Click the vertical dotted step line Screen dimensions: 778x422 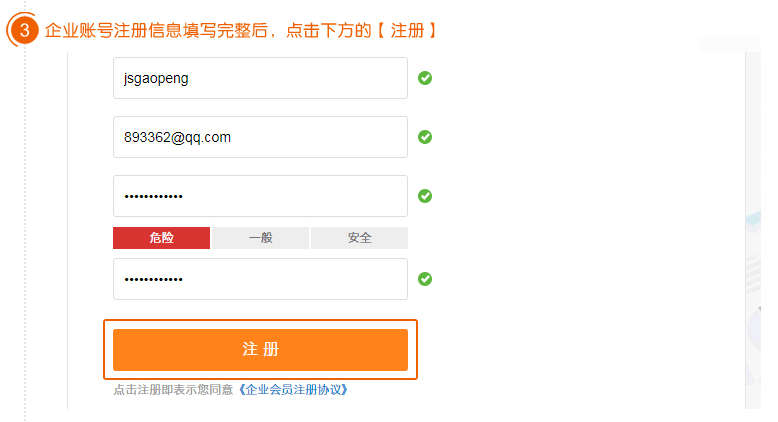(25, 233)
